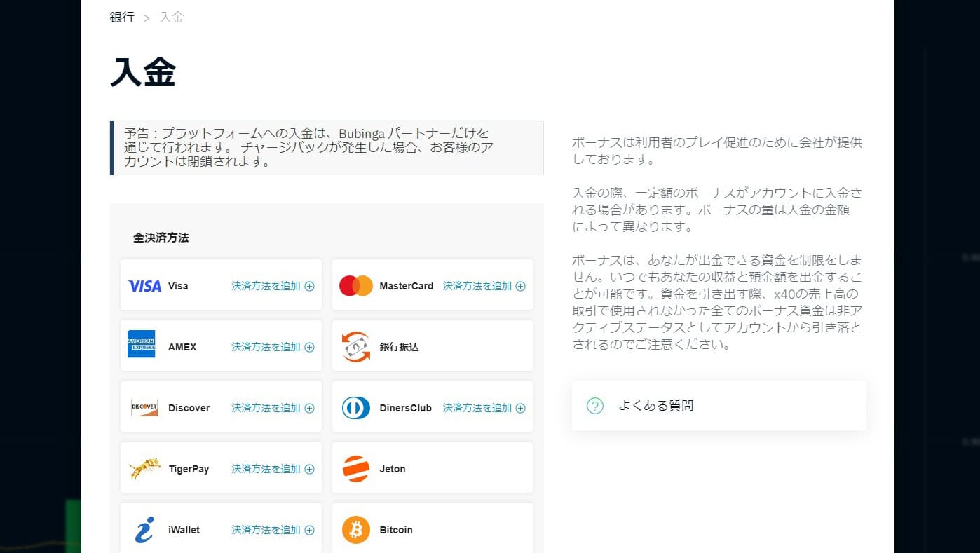This screenshot has height=553, width=980.
Task: Add payment method 決済方法を追加 for AMEX
Action: (x=273, y=347)
